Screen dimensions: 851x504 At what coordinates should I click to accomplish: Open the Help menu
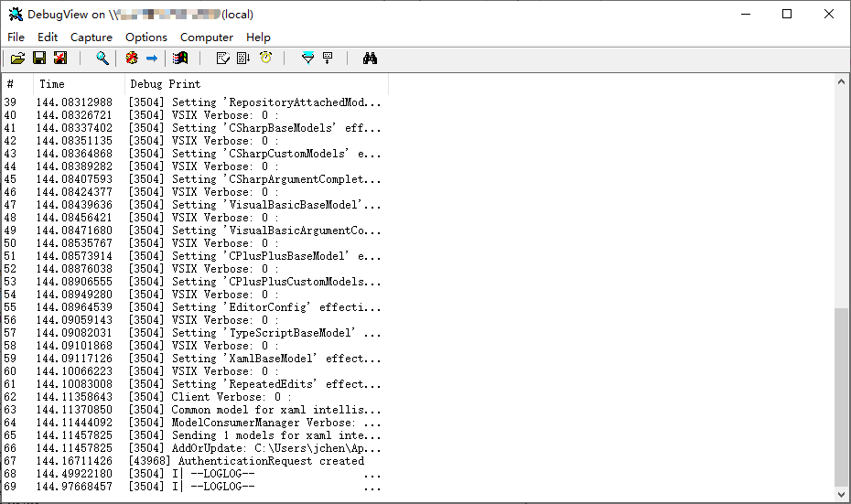pyautogui.click(x=258, y=37)
